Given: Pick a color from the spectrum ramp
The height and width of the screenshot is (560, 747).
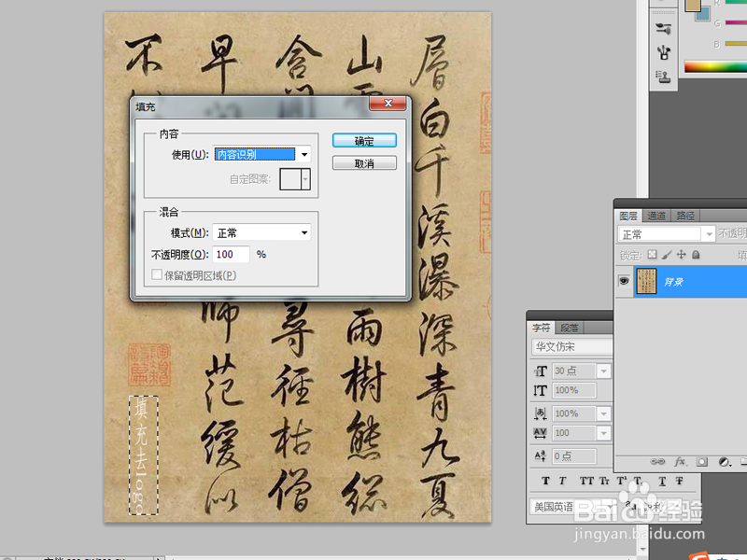Looking at the screenshot, I should pyautogui.click(x=715, y=66).
